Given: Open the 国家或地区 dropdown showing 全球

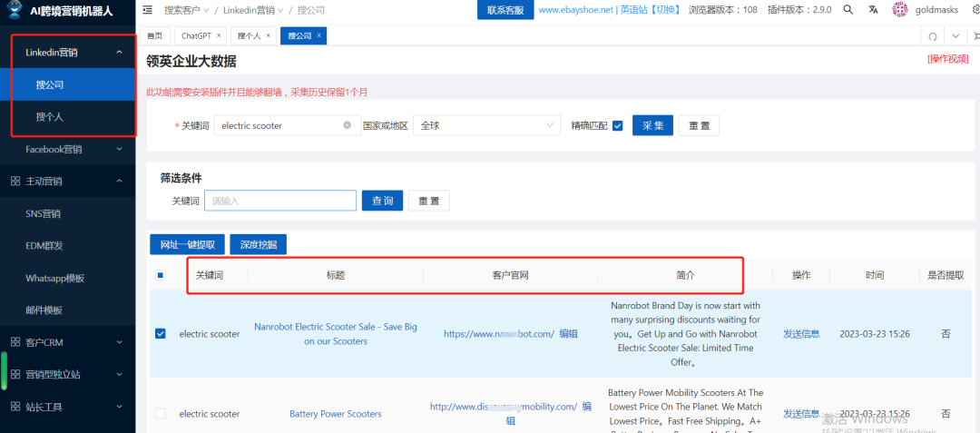Looking at the screenshot, I should point(487,125).
